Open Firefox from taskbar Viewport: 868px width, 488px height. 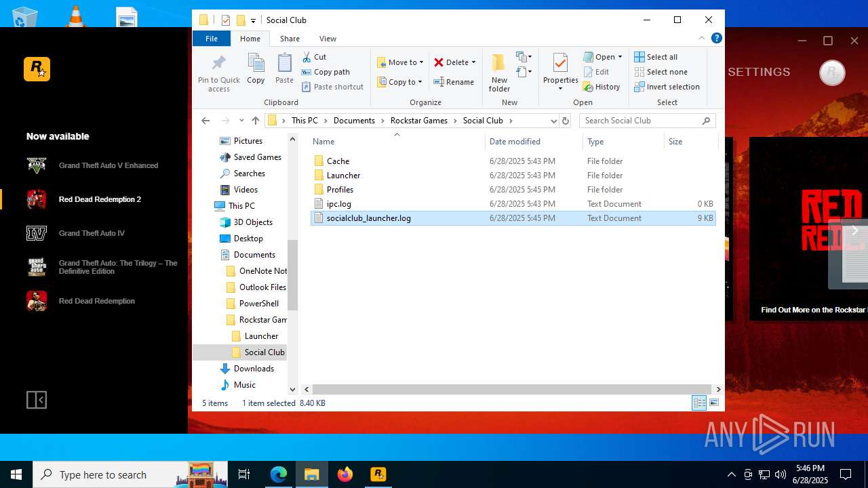[x=345, y=474]
